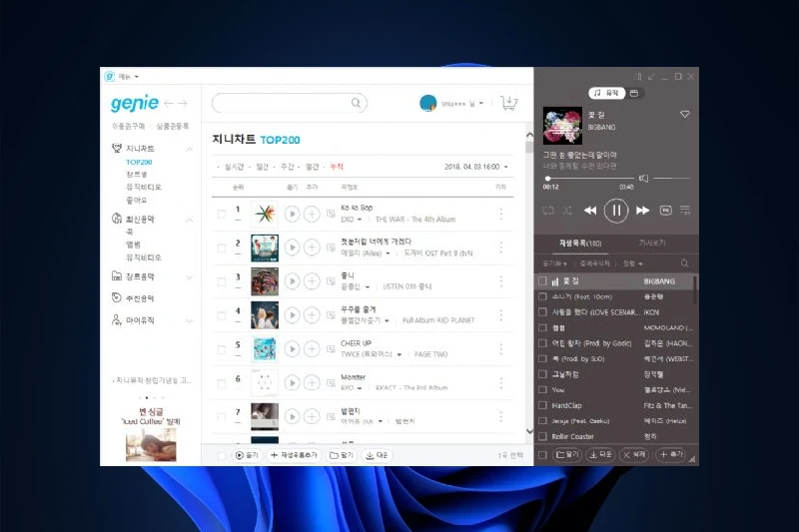Switch player to video mode icon

634,93
